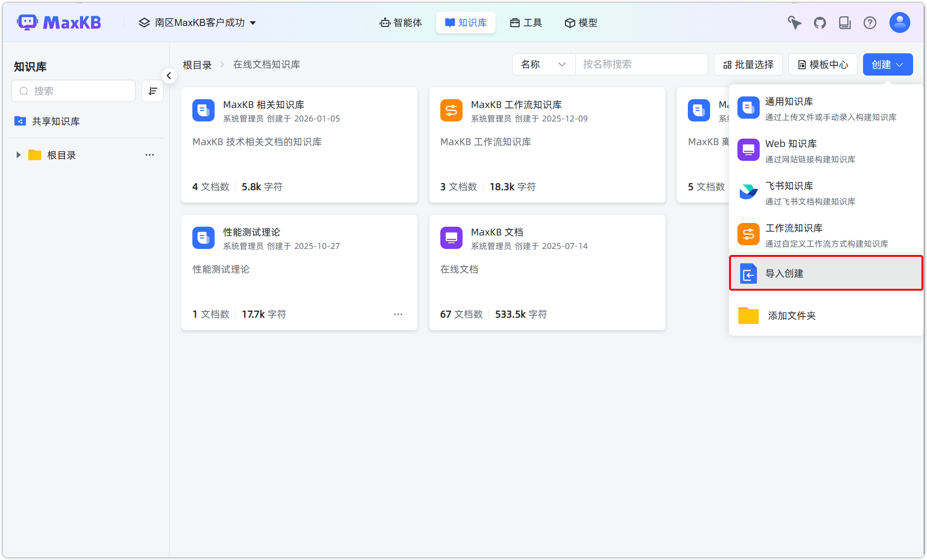Open the MaxKB 工作流知识库 card icon

click(x=451, y=110)
